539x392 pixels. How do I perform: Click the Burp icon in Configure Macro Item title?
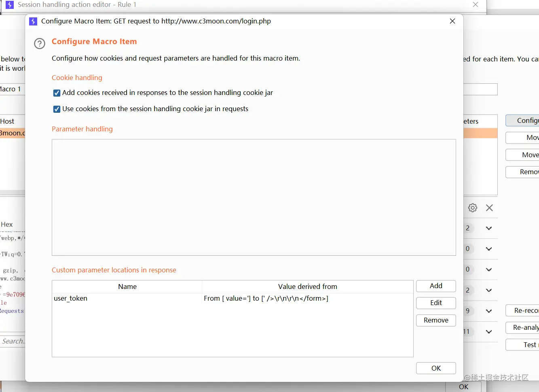point(33,21)
